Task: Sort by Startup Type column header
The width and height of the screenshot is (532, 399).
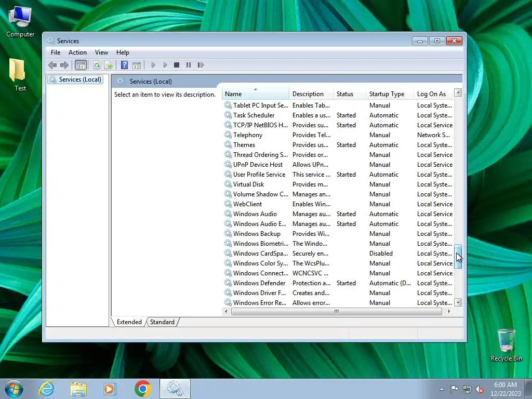Action: coord(390,94)
